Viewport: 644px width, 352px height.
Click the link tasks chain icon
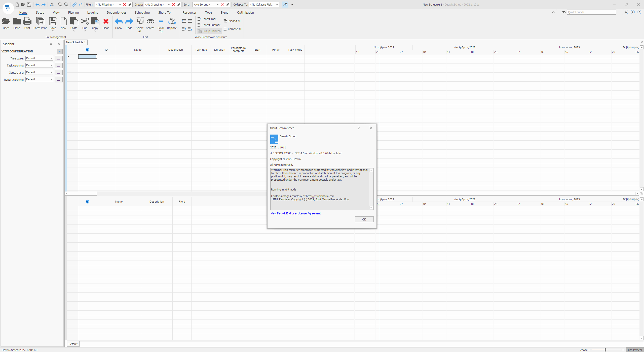(x=74, y=5)
